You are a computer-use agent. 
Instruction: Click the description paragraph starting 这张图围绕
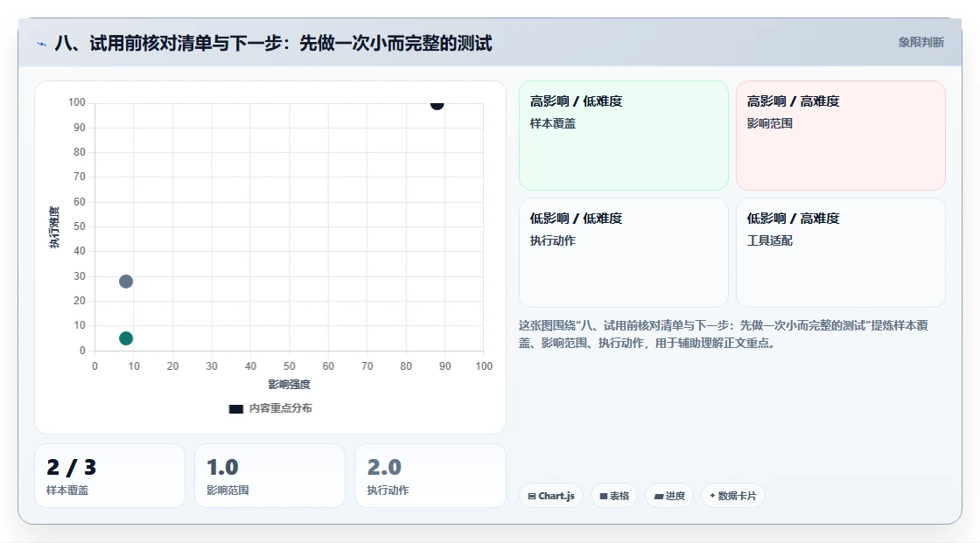(723, 334)
